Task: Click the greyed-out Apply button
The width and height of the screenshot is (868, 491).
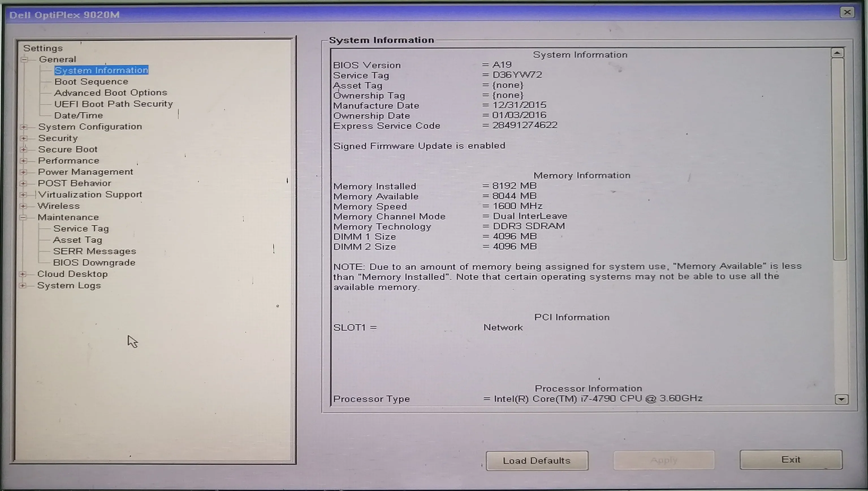Action: [664, 460]
